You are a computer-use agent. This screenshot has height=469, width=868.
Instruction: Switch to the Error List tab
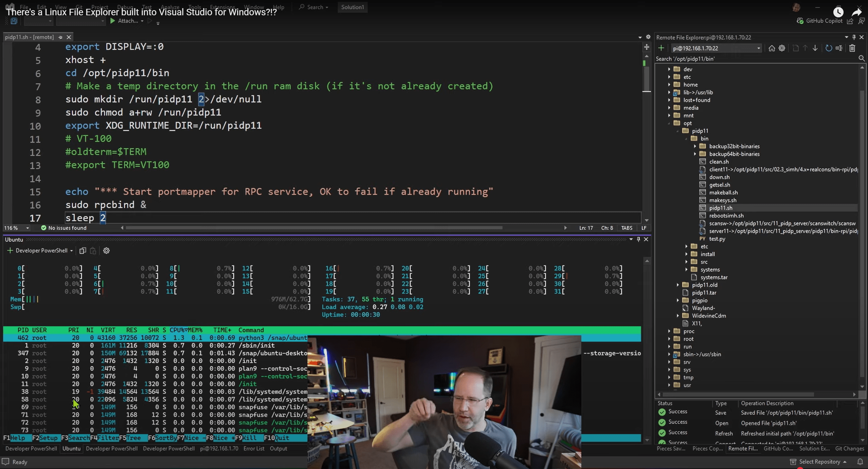pyautogui.click(x=254, y=448)
